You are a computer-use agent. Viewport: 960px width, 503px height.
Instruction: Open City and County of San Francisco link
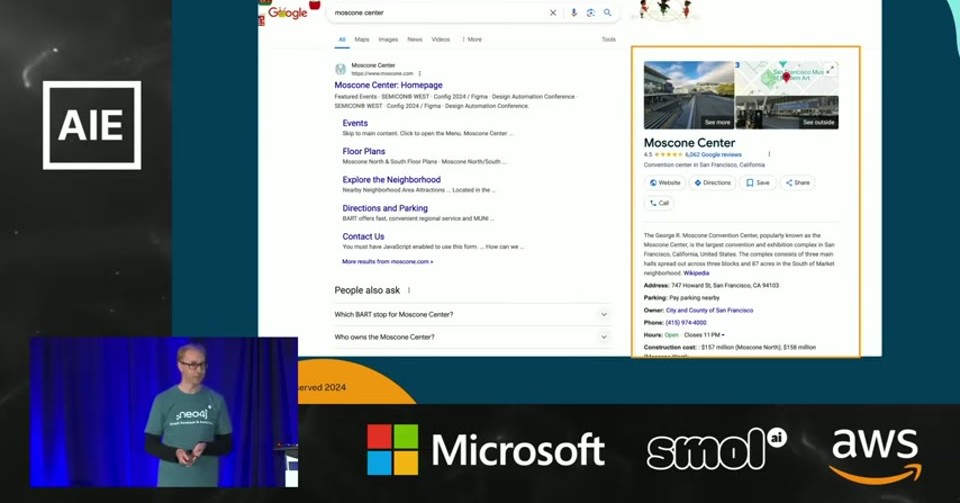[709, 310]
